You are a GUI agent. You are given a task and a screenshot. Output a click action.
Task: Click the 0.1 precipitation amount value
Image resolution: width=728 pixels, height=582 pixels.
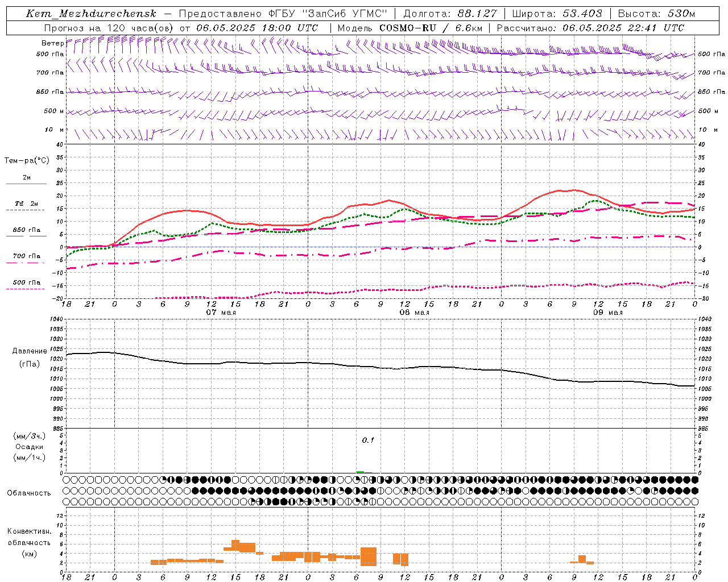point(368,440)
